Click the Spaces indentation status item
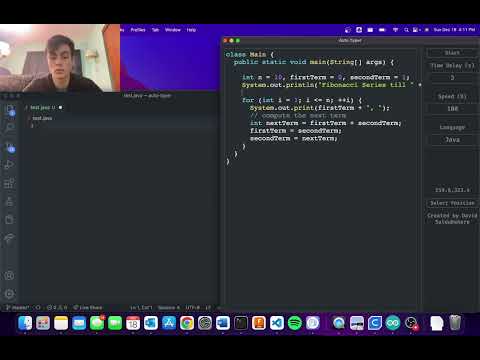This screenshot has width=480, height=360. coord(169,307)
